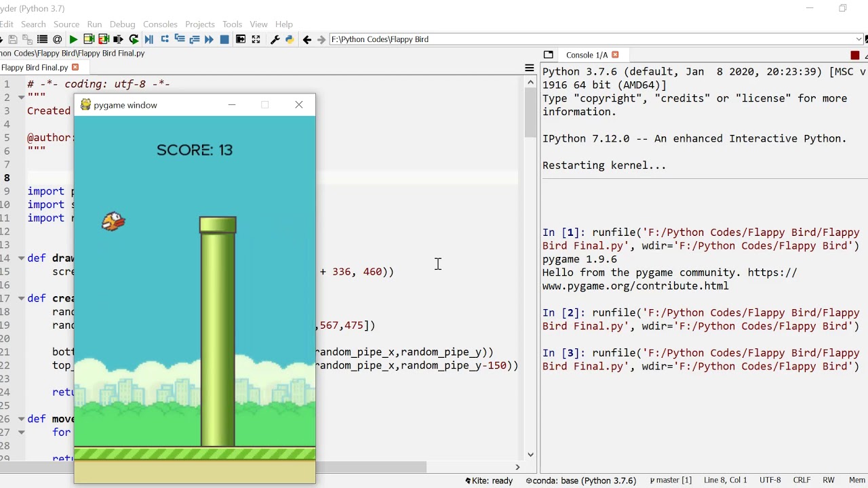Open the Help menu
This screenshot has width=868, height=488.
pos(284,24)
